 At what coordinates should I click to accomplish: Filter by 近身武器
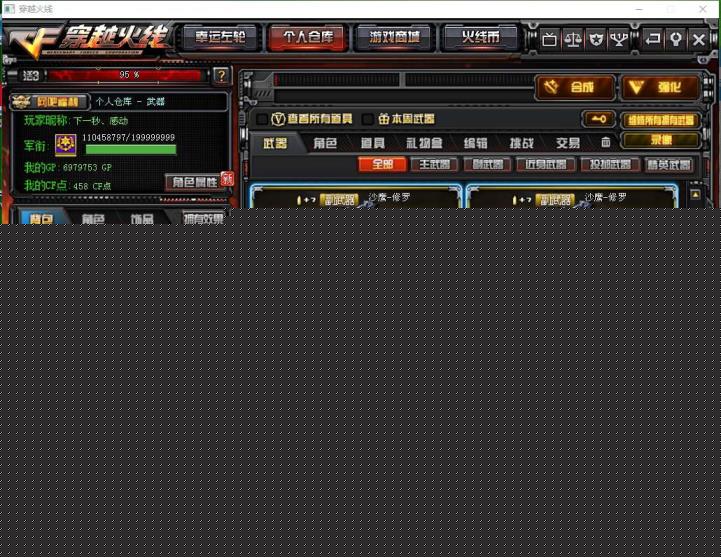pos(545,164)
